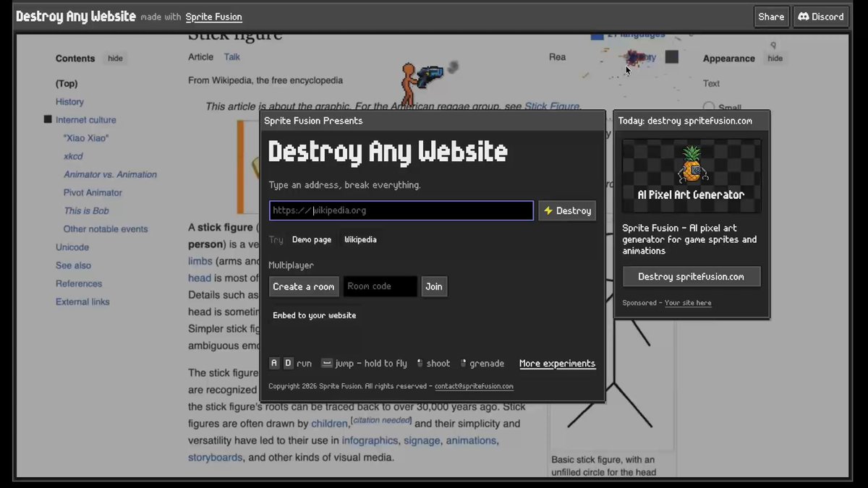Viewport: 868px width, 488px height.
Task: Open the "Xiao Xiao" contents entry
Action: click(86, 138)
